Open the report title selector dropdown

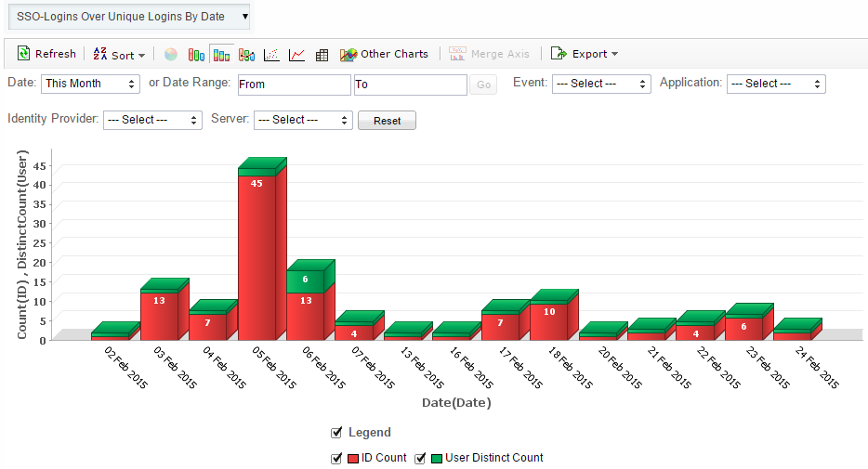click(x=129, y=17)
